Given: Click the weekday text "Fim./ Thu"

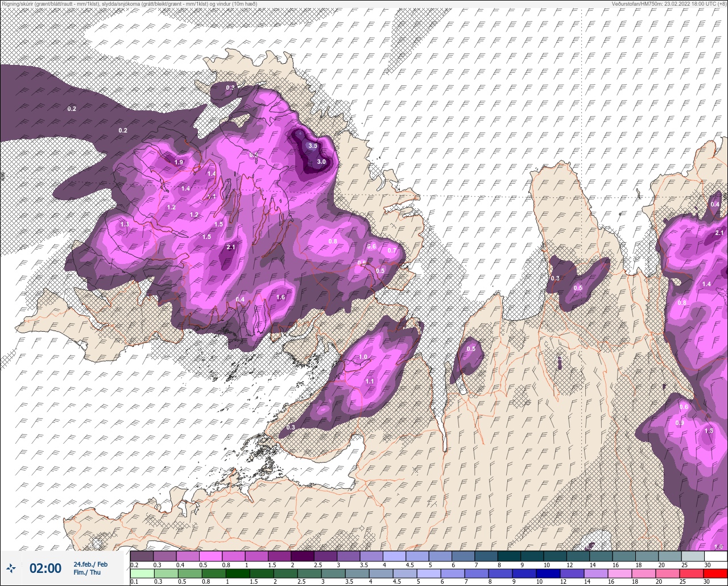Looking at the screenshot, I should pos(87,572).
